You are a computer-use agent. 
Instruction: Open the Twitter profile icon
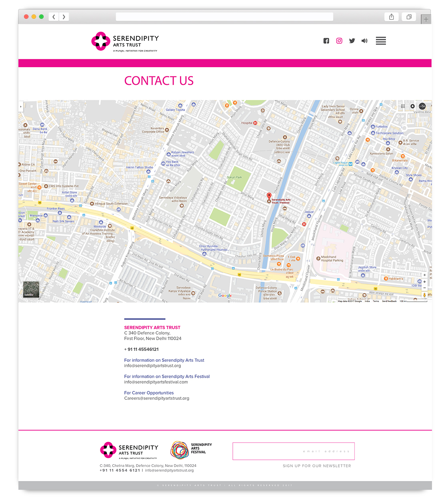click(352, 41)
